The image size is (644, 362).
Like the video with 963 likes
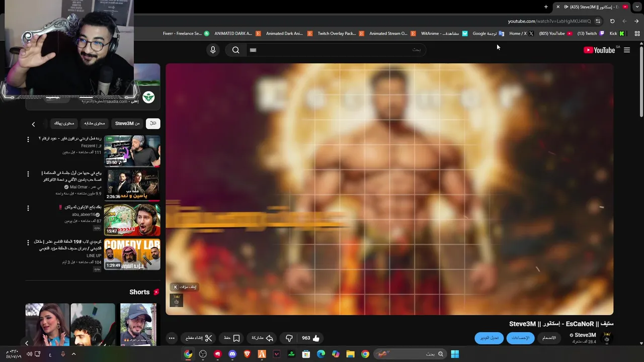tap(311, 338)
